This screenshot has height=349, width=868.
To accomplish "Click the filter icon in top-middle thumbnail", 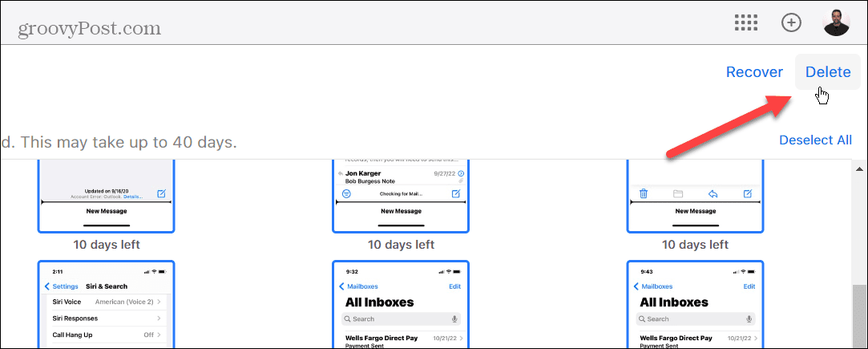I will pyautogui.click(x=346, y=193).
